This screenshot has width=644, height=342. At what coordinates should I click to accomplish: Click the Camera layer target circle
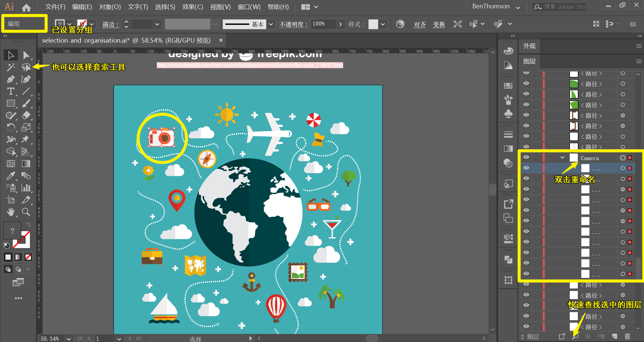click(622, 158)
